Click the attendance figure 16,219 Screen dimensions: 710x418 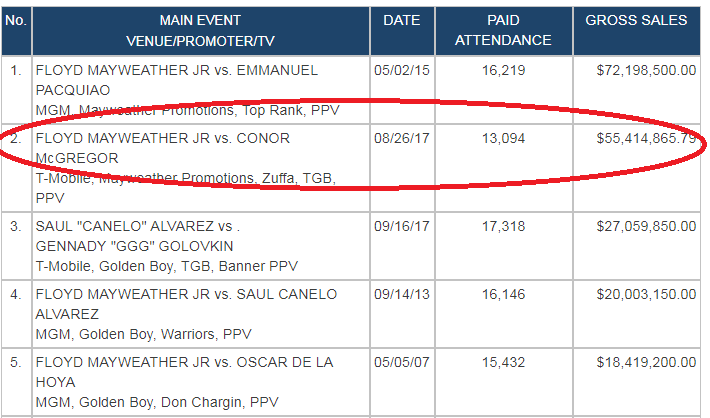click(x=503, y=71)
